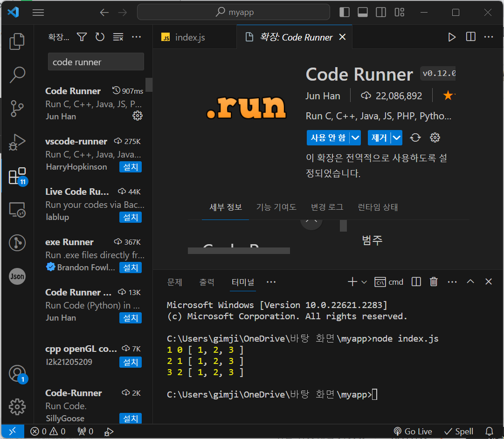The height and width of the screenshot is (439, 504).
Task: Toggle auto update sync icon for Code Runner
Action: [415, 137]
